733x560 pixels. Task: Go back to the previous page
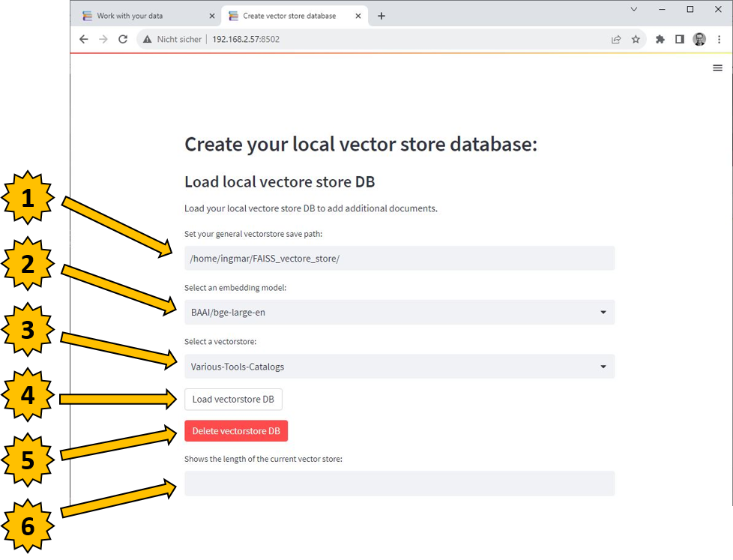click(84, 39)
